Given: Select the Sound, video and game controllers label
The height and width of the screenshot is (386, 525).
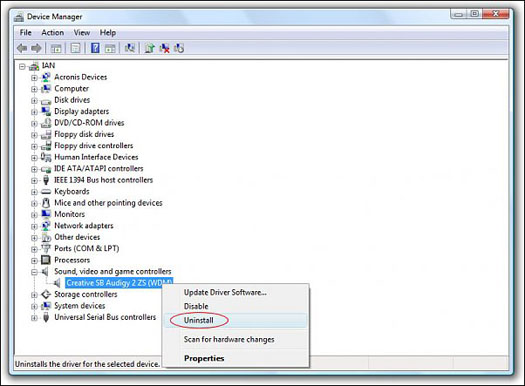Looking at the screenshot, I should point(113,271).
